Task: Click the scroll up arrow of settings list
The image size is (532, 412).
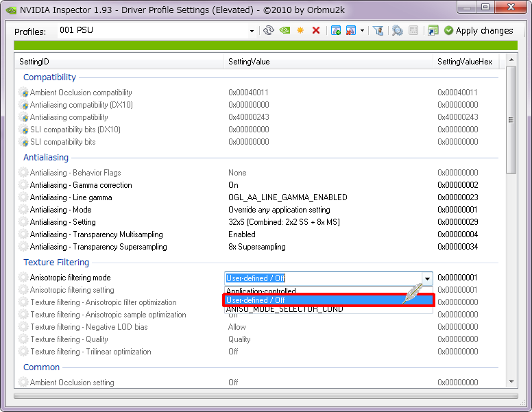Action: pos(511,60)
